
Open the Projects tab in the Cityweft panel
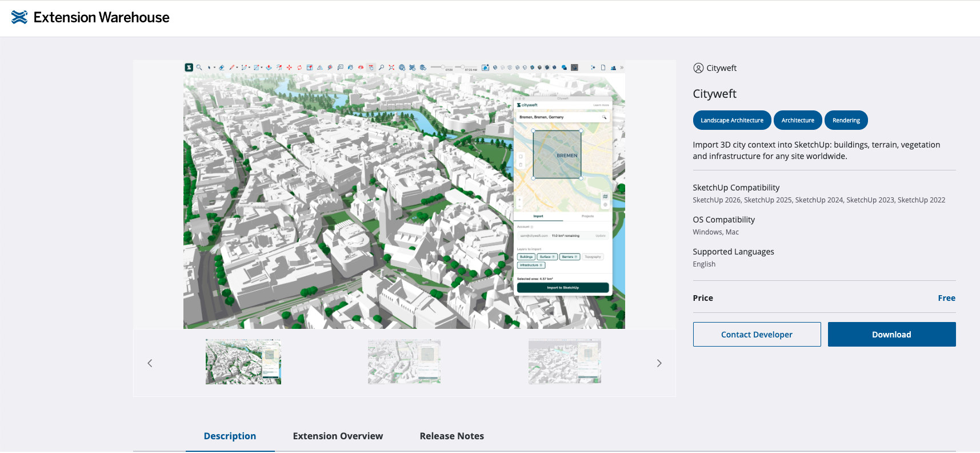click(587, 216)
